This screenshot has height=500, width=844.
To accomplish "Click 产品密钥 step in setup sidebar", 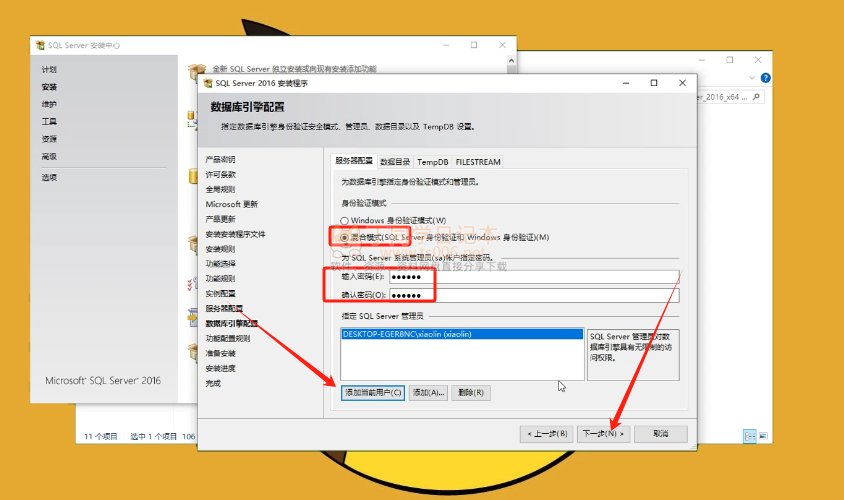I will (x=220, y=159).
